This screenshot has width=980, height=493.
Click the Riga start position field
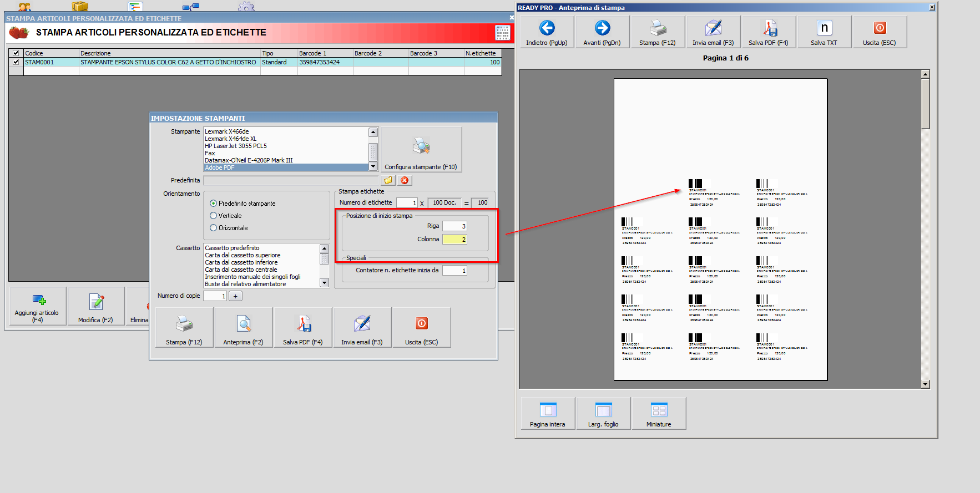[x=454, y=226]
